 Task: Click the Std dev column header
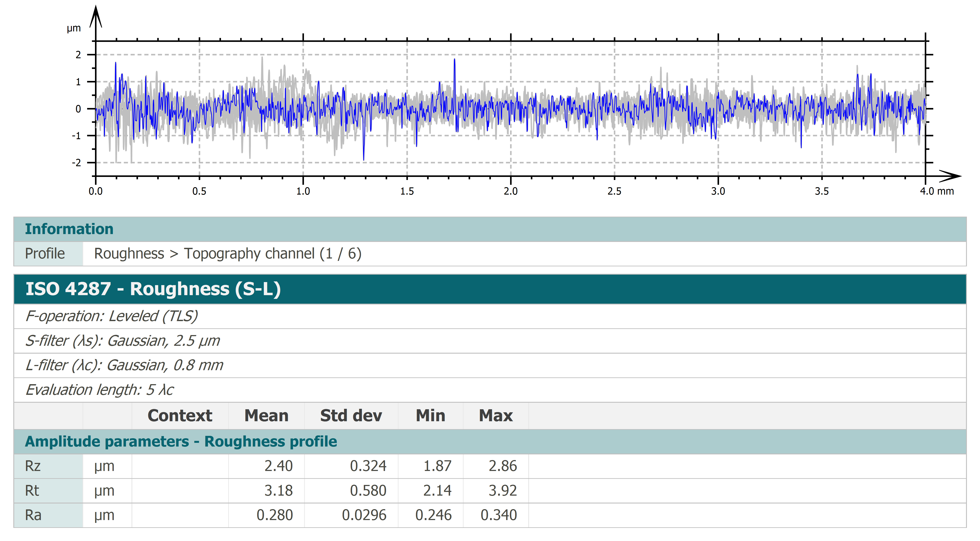tap(351, 416)
